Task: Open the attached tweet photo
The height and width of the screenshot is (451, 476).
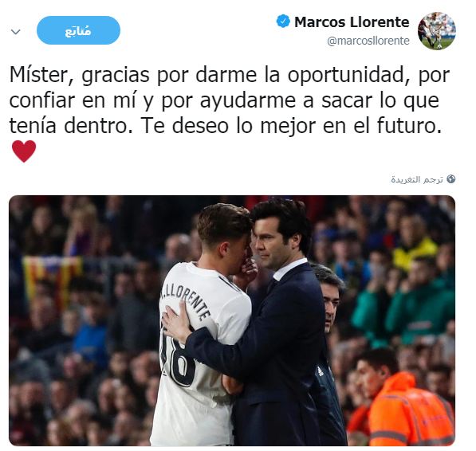Action: click(232, 320)
